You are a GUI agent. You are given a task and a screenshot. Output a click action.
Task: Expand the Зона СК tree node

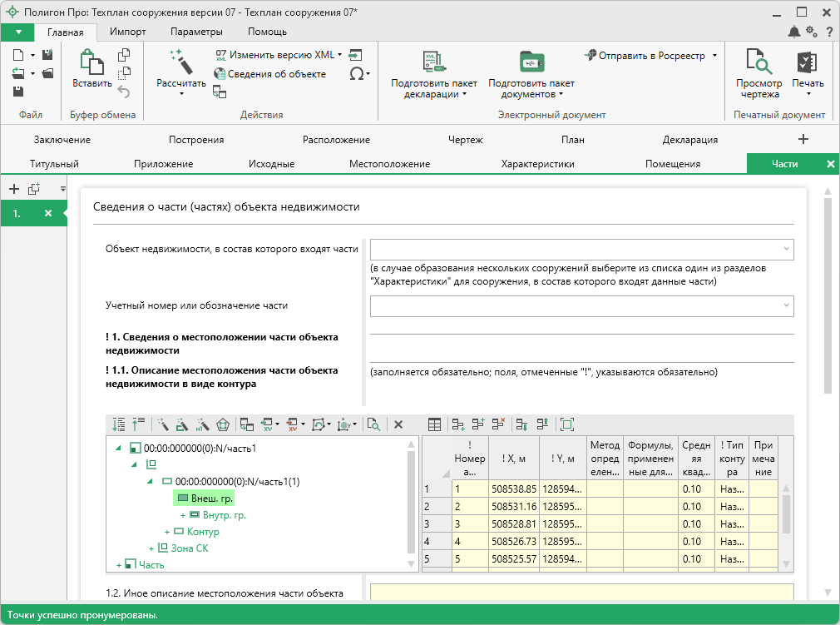coord(151,548)
